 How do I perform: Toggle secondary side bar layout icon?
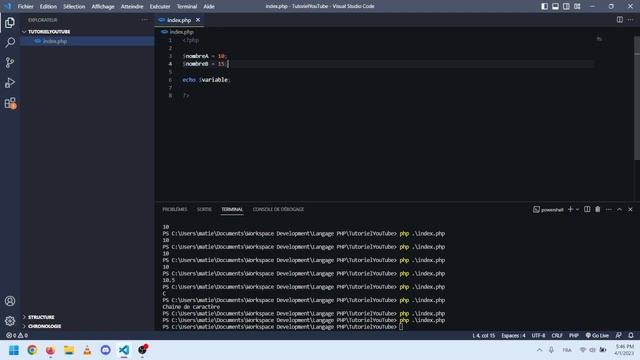[x=566, y=6]
